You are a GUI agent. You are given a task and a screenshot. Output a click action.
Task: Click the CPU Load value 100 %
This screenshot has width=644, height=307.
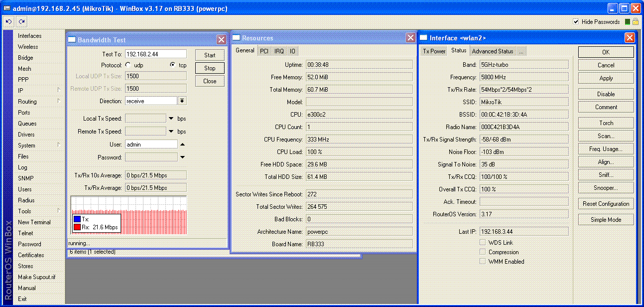click(359, 152)
